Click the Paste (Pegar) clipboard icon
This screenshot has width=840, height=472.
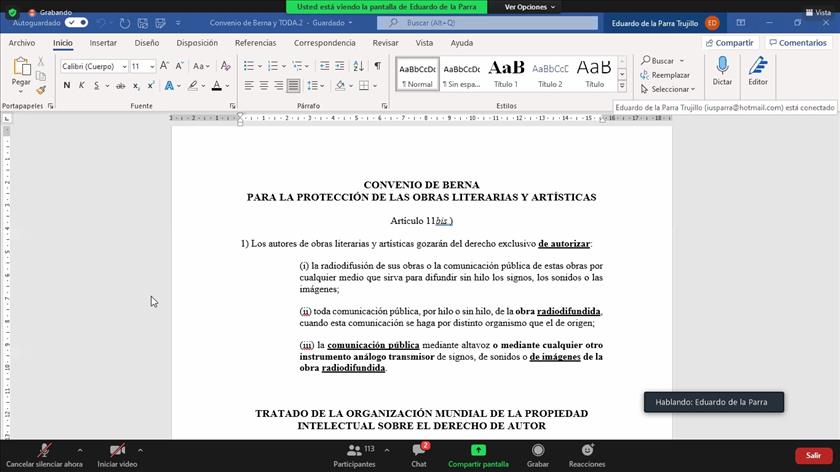[21, 67]
